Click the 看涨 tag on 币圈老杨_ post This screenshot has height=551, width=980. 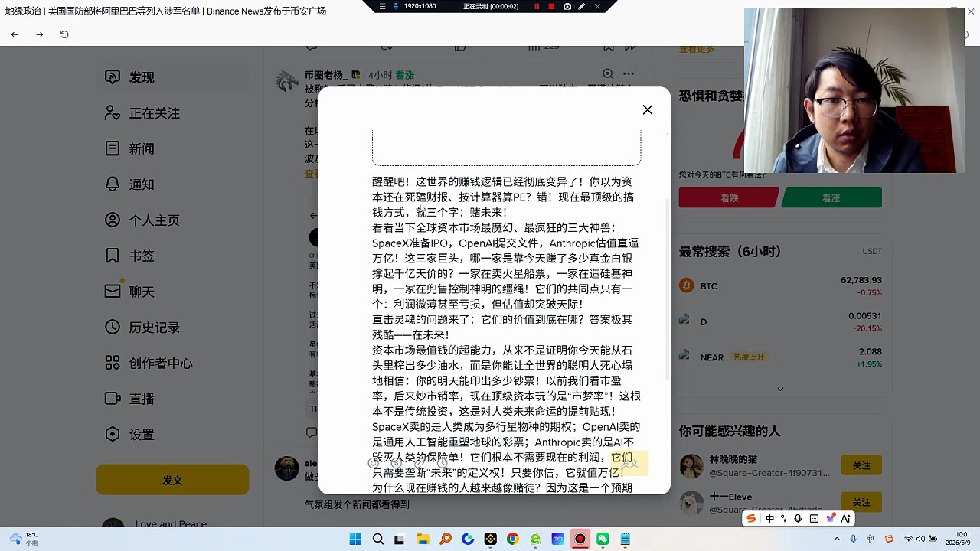(404, 75)
